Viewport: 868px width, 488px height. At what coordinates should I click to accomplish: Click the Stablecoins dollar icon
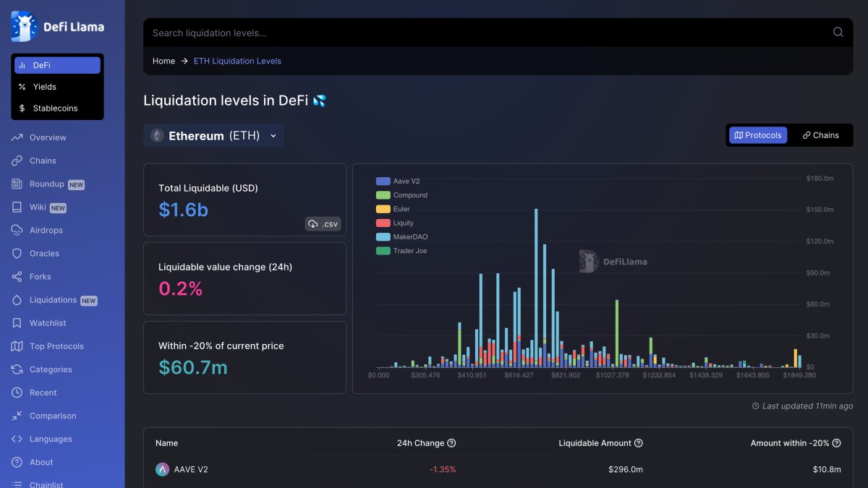tap(22, 108)
